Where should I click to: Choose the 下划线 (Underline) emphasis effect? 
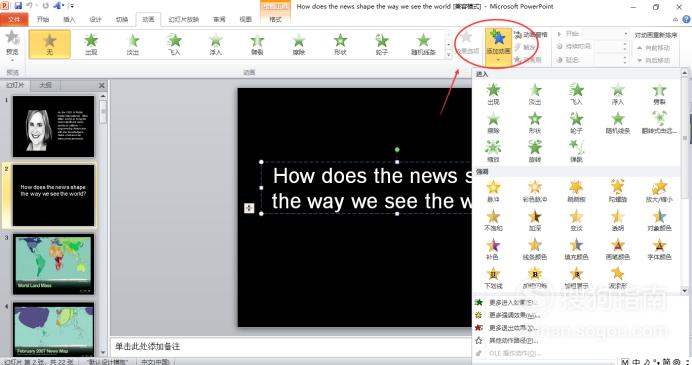coord(493,278)
